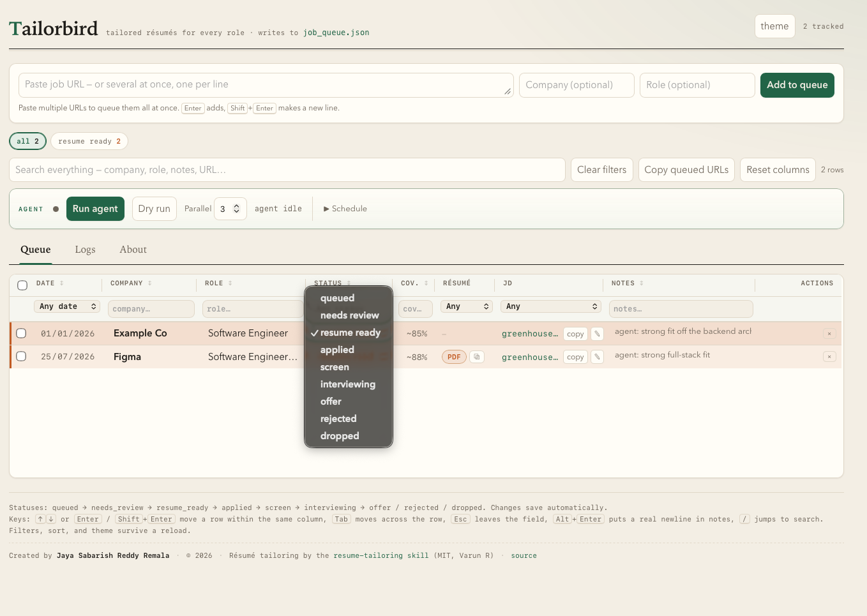Viewport: 867px width, 616px height.
Task: Choose interviewing from the status menu
Action: (x=349, y=384)
